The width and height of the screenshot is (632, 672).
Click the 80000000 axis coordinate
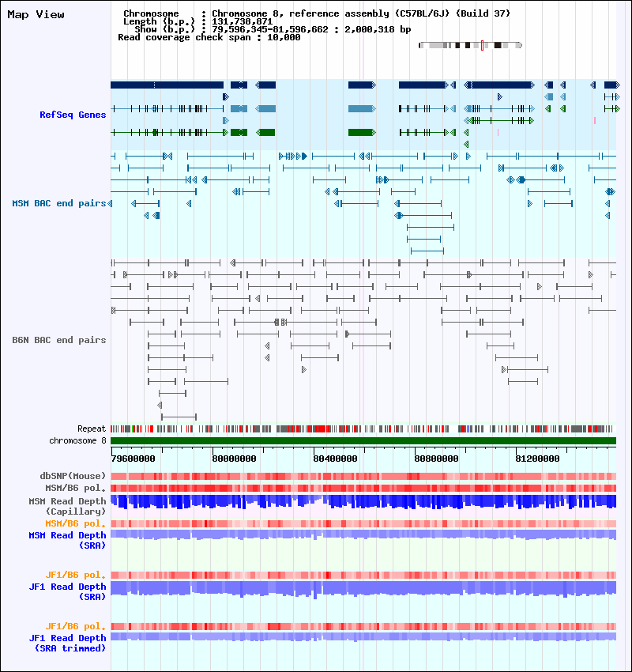pyautogui.click(x=234, y=459)
